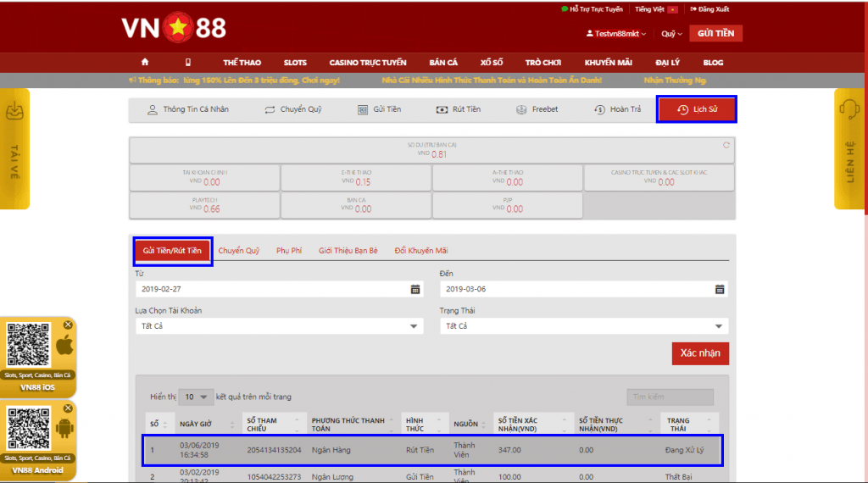Image resolution: width=868 pixels, height=483 pixels.
Task: Click the home icon in navigation bar
Action: (145, 63)
